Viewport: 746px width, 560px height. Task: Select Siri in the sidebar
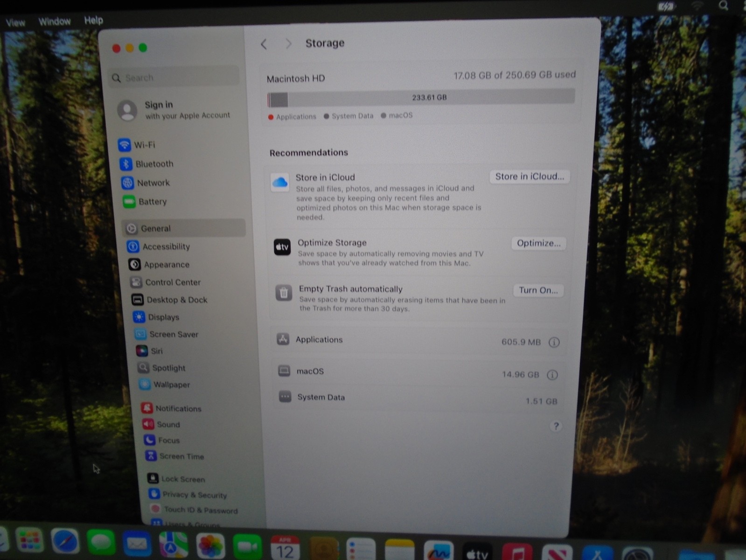(150, 351)
